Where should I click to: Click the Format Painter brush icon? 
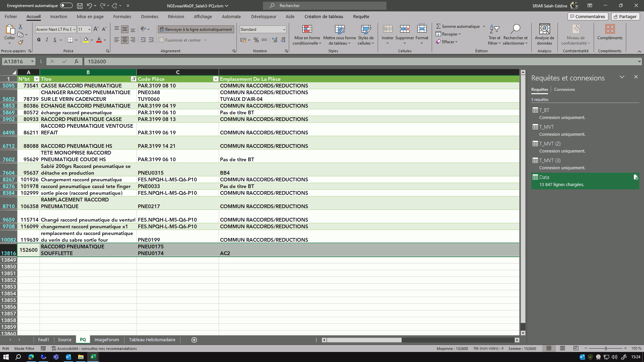[x=20, y=43]
